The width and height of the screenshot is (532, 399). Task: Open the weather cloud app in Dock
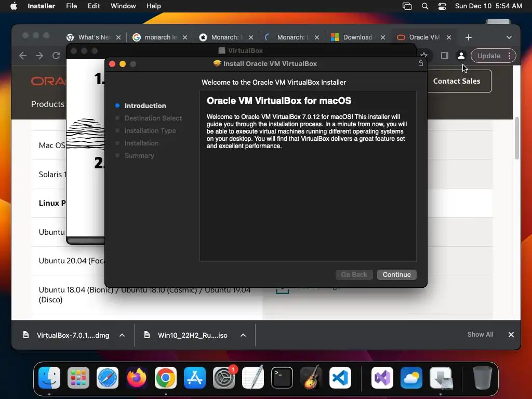[x=411, y=378]
